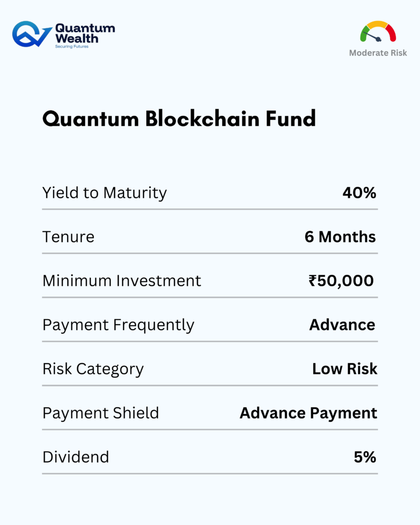Select the ₹50,000 investment amount

[x=341, y=281]
